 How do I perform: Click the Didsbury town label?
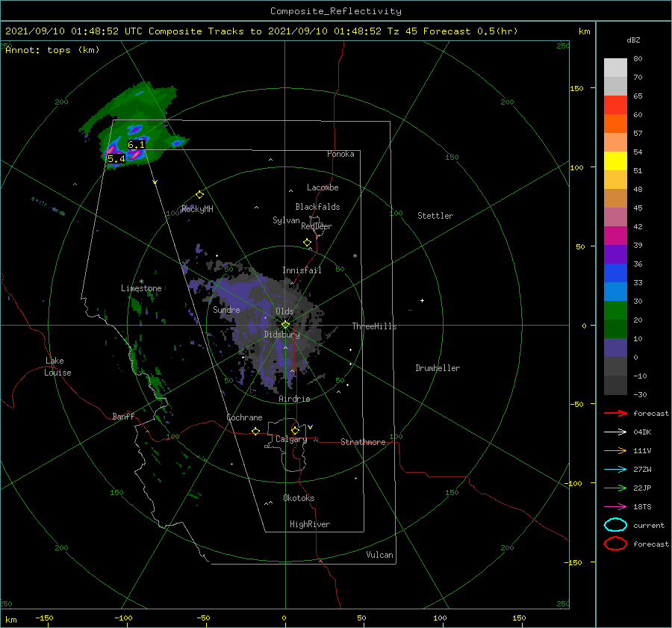[x=281, y=335]
